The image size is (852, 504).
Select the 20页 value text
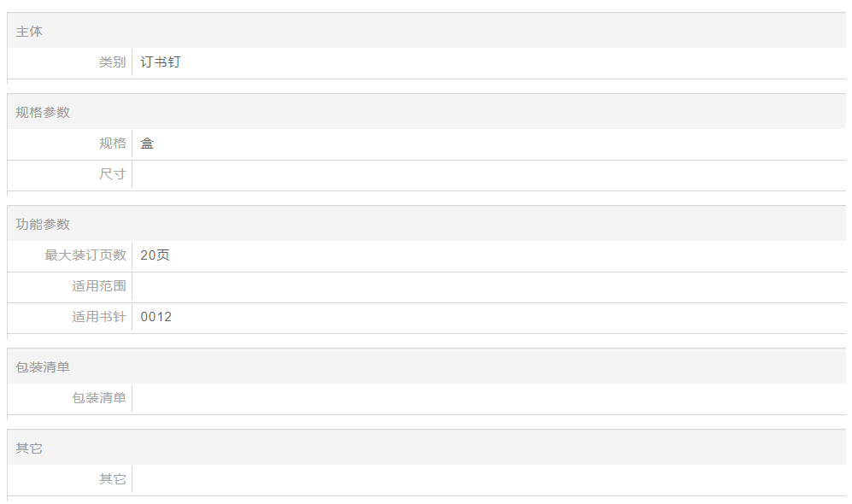point(155,255)
